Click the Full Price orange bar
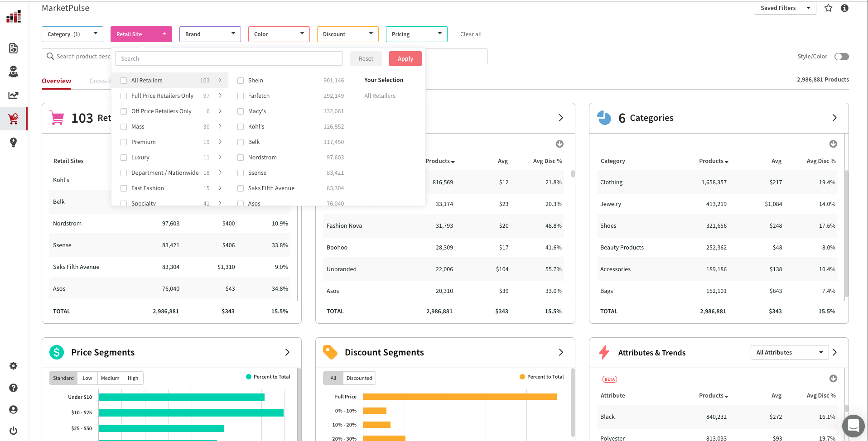 [x=460, y=397]
